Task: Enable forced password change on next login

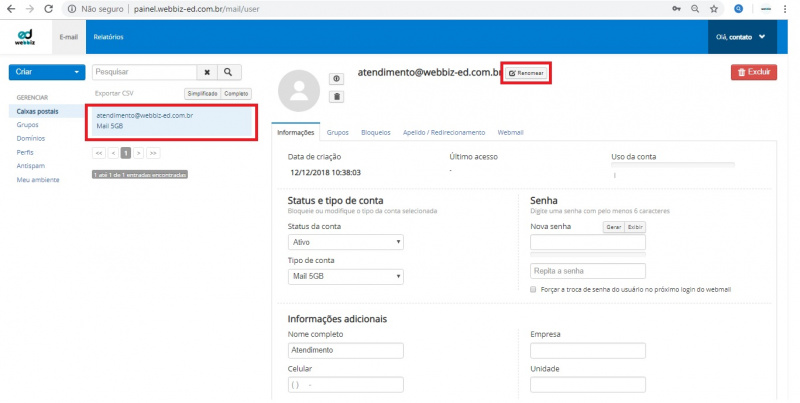Action: [534, 290]
